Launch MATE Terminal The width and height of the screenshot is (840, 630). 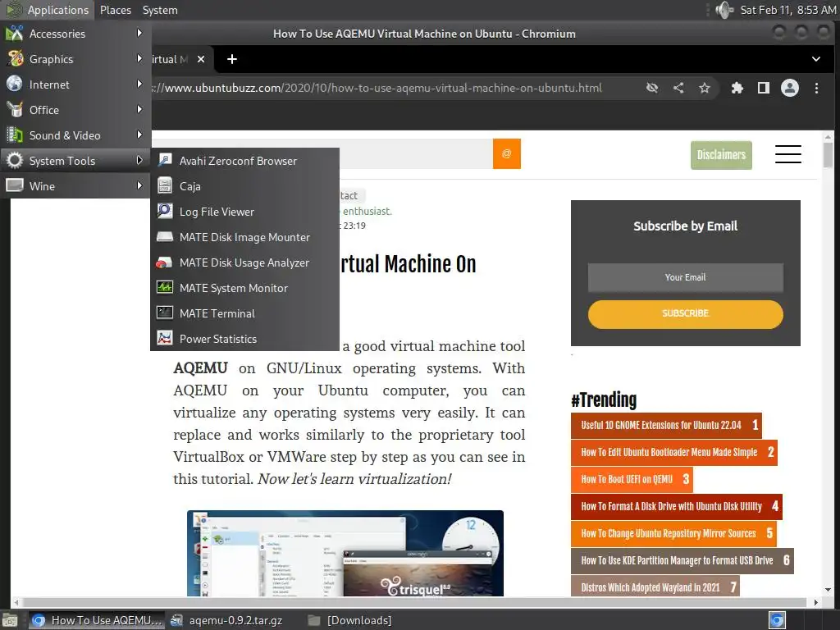244,313
